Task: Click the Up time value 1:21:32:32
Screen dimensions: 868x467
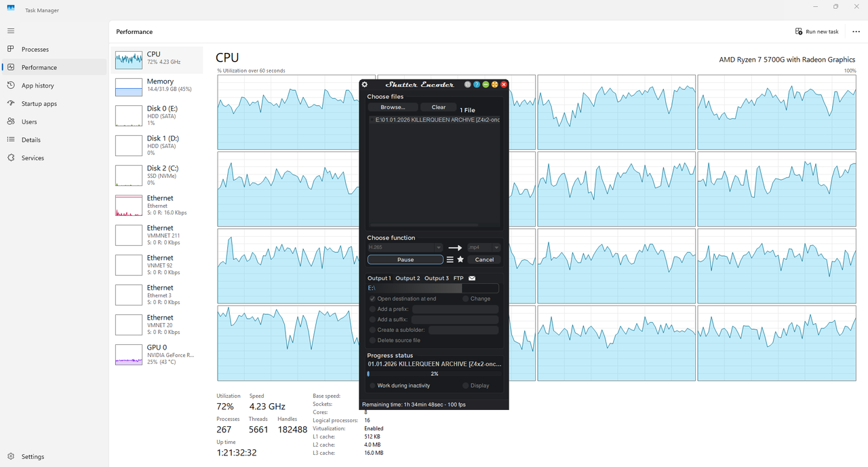Action: (237, 453)
